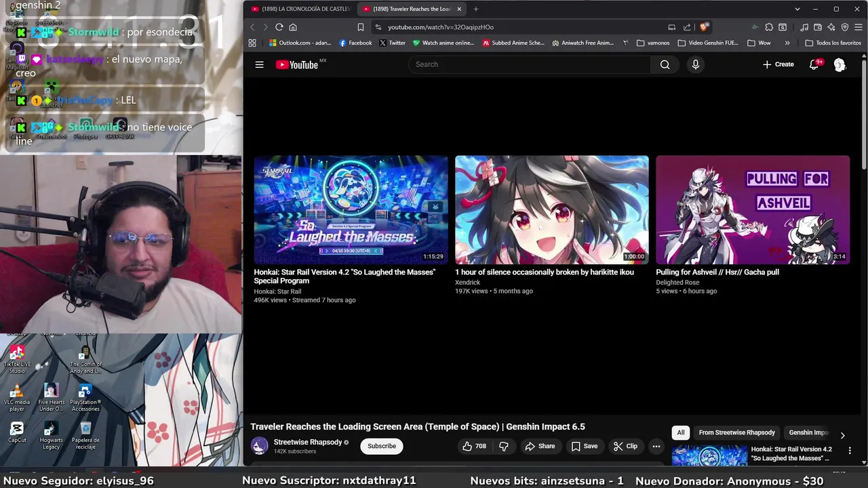The width and height of the screenshot is (868, 488).
Task: Open the YouTube guide hamburger menu
Action: point(259,64)
